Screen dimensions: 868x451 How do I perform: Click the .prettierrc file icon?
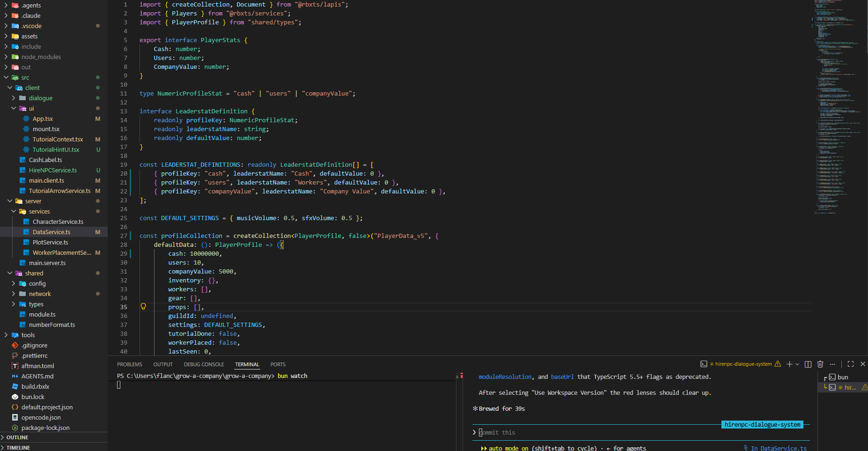15,355
